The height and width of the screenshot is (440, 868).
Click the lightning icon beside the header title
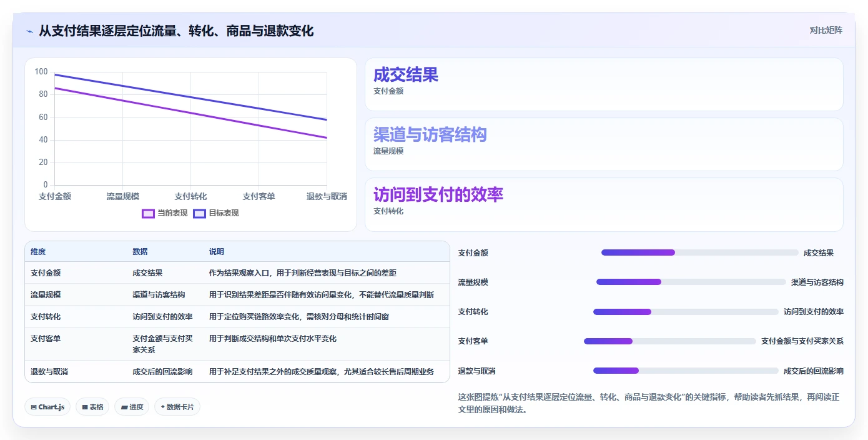pos(29,31)
